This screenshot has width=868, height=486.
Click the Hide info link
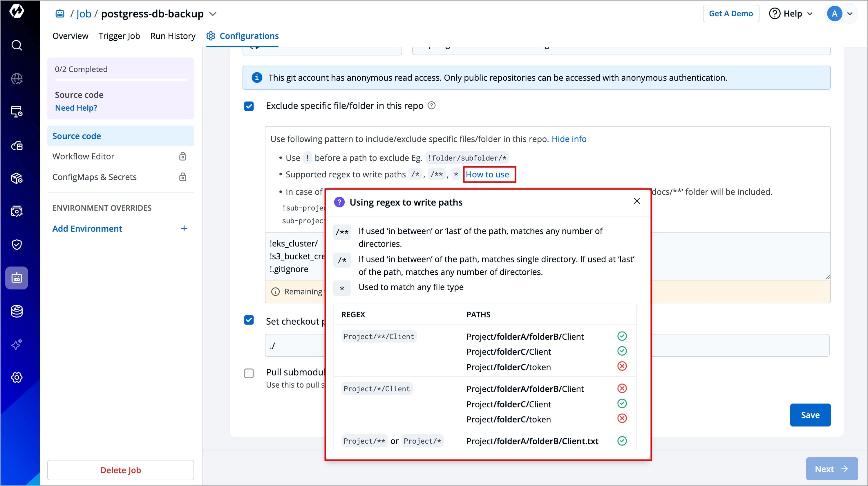[569, 139]
